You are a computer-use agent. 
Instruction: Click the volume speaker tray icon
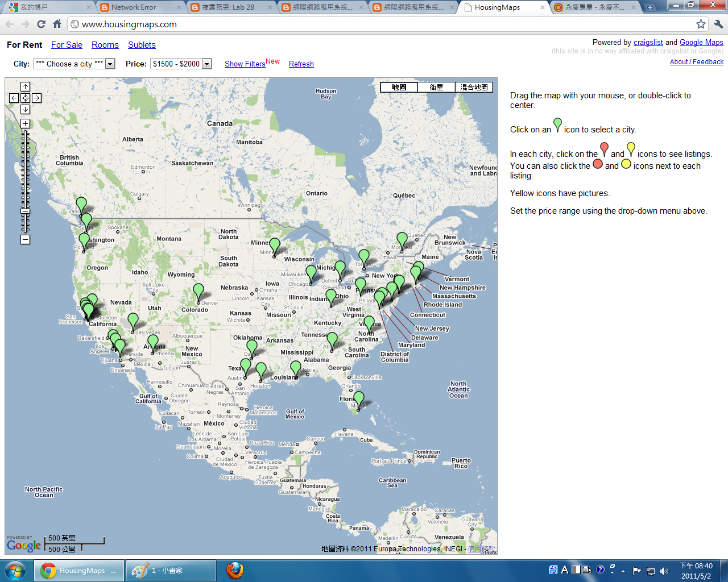point(664,571)
